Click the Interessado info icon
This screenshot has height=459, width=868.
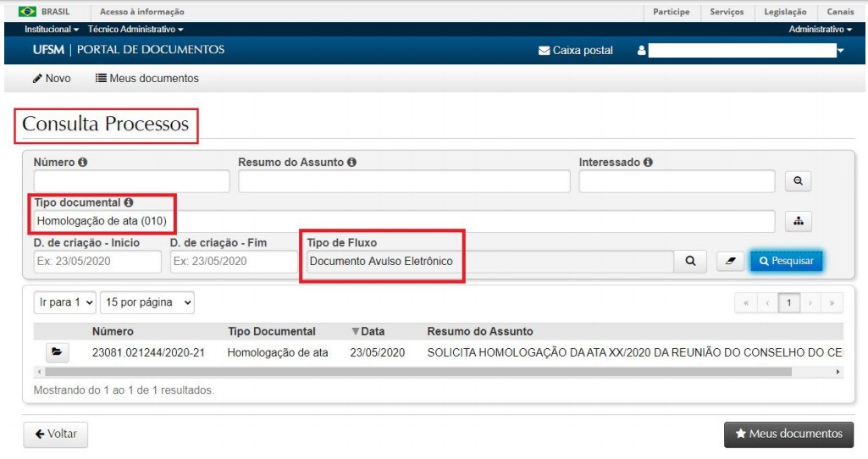tap(648, 162)
